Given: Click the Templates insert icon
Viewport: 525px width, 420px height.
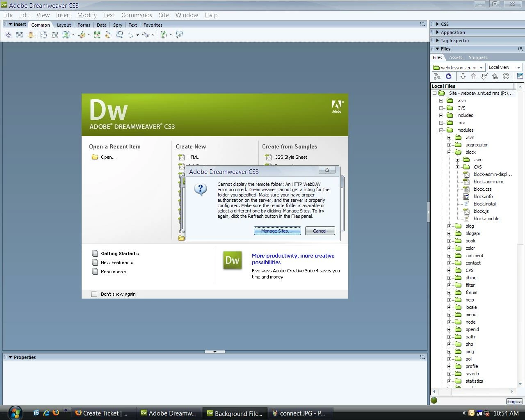Looking at the screenshot, I should (164, 35).
